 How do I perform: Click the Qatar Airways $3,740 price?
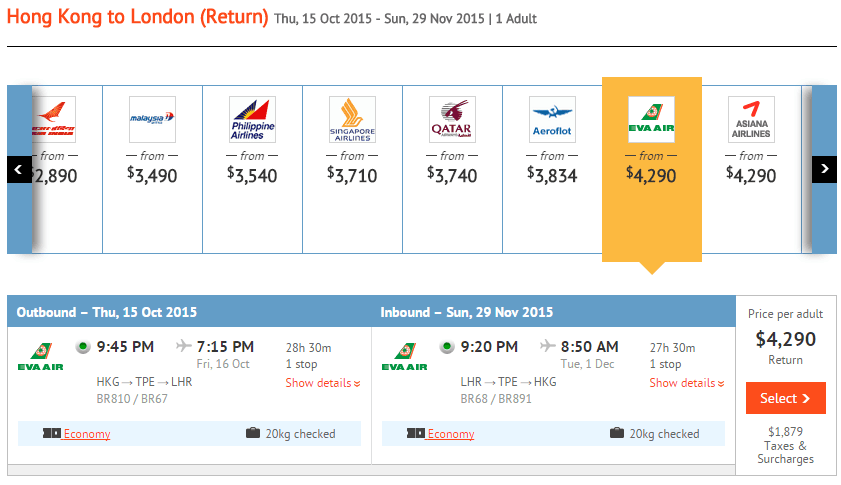(452, 175)
